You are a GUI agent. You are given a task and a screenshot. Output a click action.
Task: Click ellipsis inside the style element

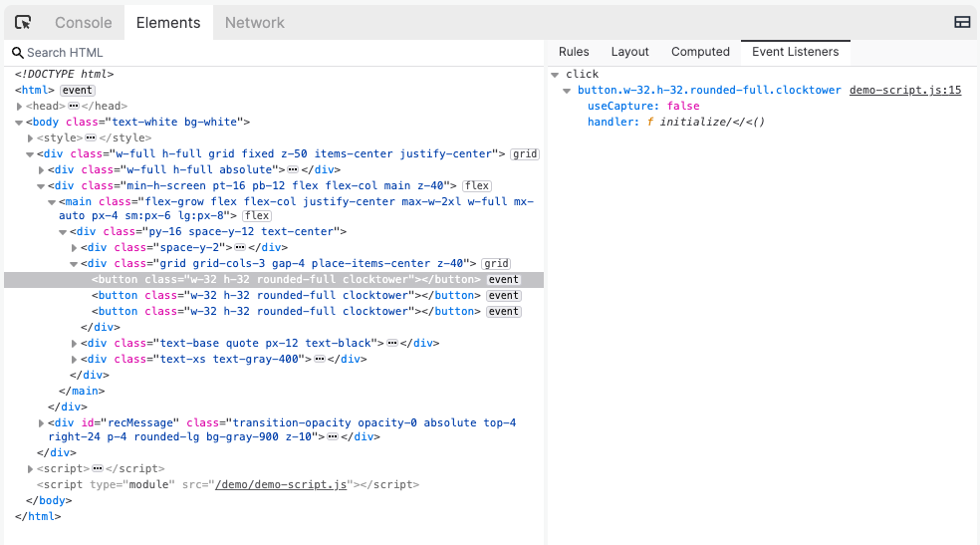click(x=91, y=137)
